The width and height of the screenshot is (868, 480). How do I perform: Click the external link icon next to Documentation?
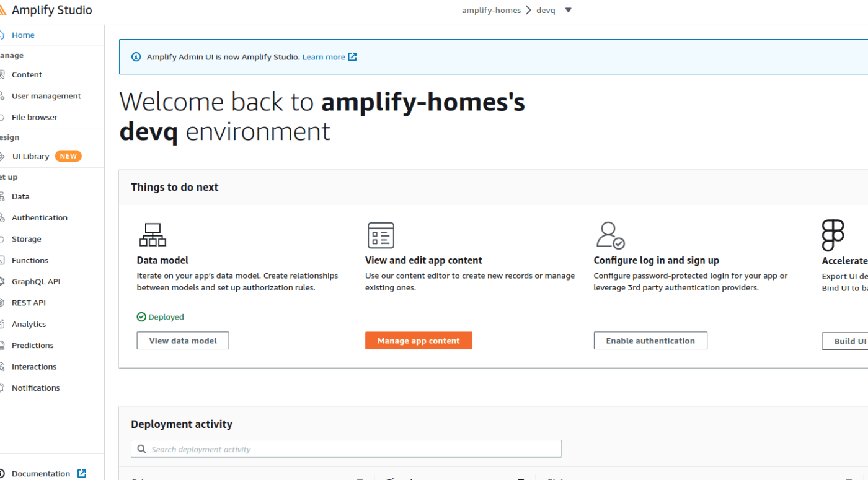[x=82, y=473]
